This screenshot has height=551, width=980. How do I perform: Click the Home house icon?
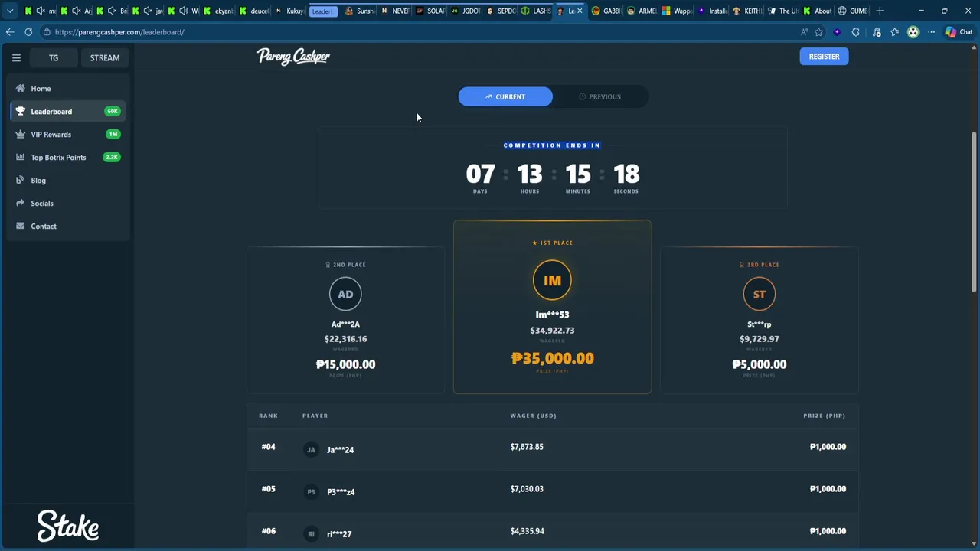21,89
